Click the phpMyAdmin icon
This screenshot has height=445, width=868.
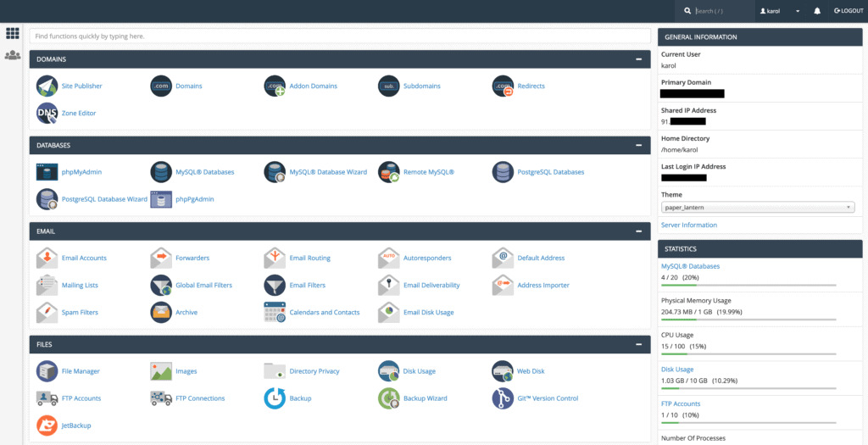click(47, 172)
